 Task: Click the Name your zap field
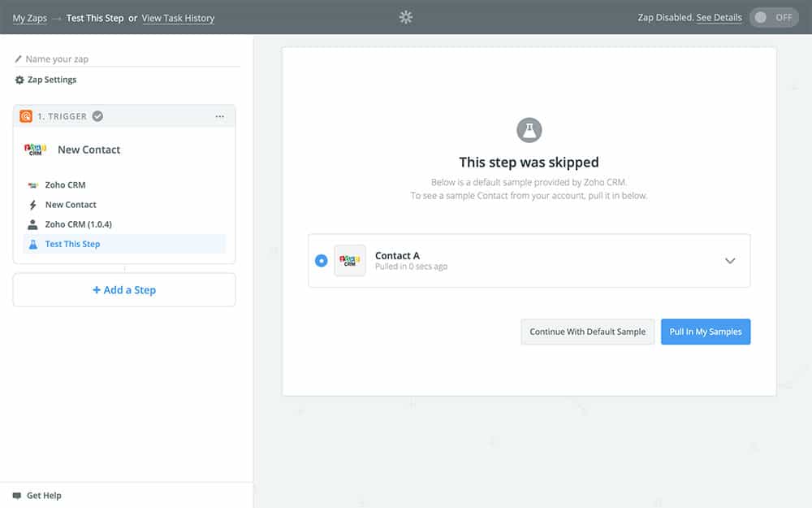coord(130,59)
